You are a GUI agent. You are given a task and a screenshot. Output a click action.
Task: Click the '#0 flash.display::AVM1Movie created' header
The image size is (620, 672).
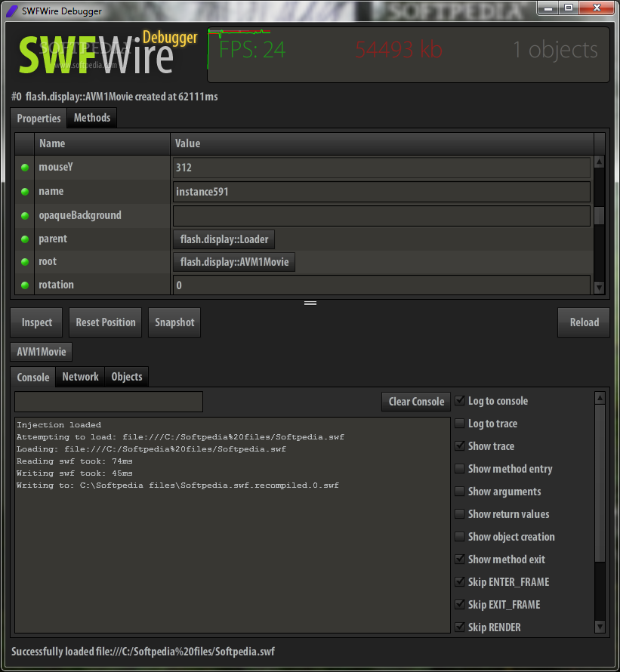coord(115,97)
